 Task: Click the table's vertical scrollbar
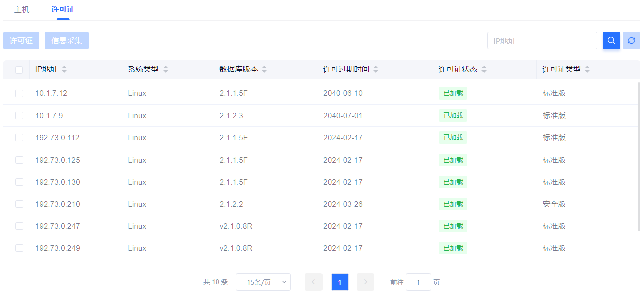pos(639,151)
